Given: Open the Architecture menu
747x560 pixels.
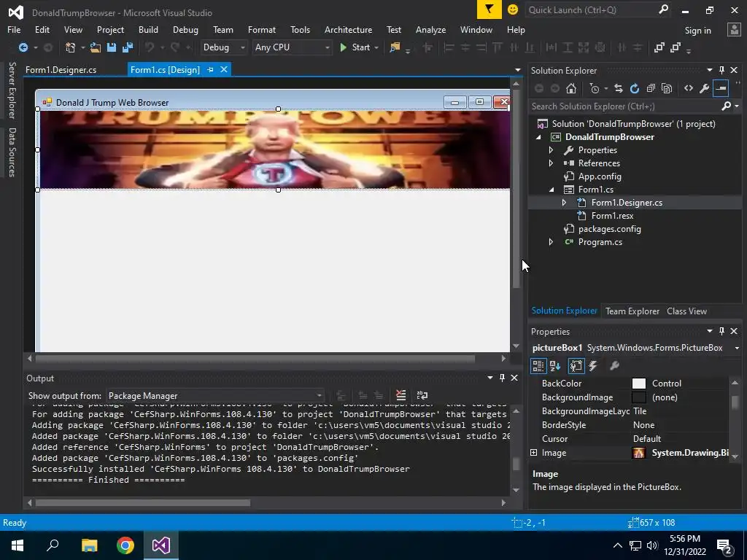Looking at the screenshot, I should [x=348, y=29].
